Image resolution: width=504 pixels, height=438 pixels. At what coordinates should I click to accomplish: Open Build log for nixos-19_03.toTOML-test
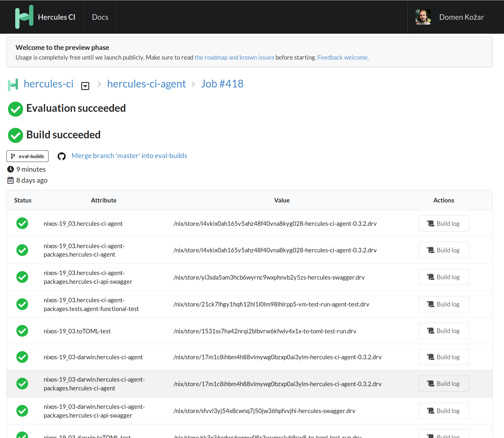click(x=444, y=331)
